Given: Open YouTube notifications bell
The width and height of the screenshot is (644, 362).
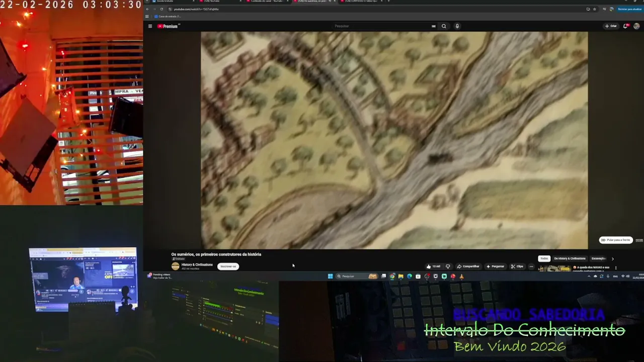Looking at the screenshot, I should (626, 26).
